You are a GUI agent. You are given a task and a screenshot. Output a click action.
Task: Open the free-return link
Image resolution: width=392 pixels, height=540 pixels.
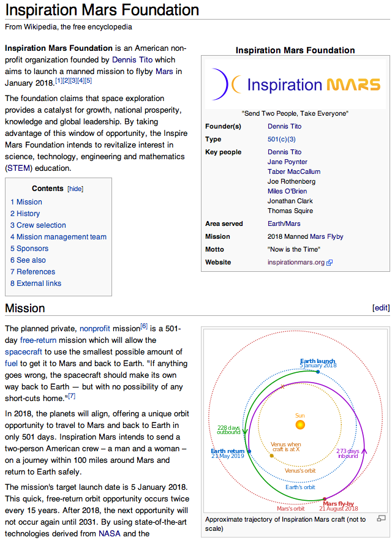[x=38, y=340]
